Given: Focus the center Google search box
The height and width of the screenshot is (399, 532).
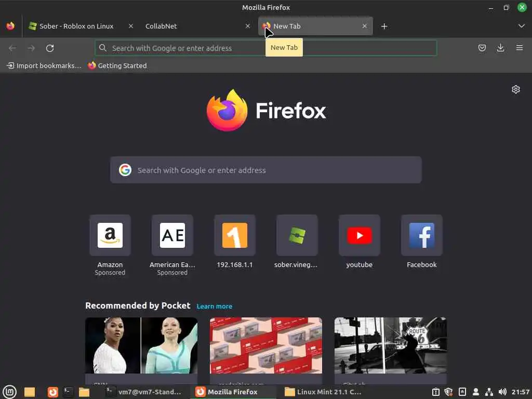Looking at the screenshot, I should 266,170.
